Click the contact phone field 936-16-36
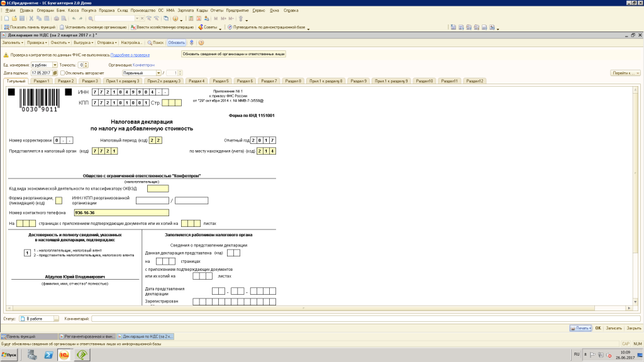 121,212
